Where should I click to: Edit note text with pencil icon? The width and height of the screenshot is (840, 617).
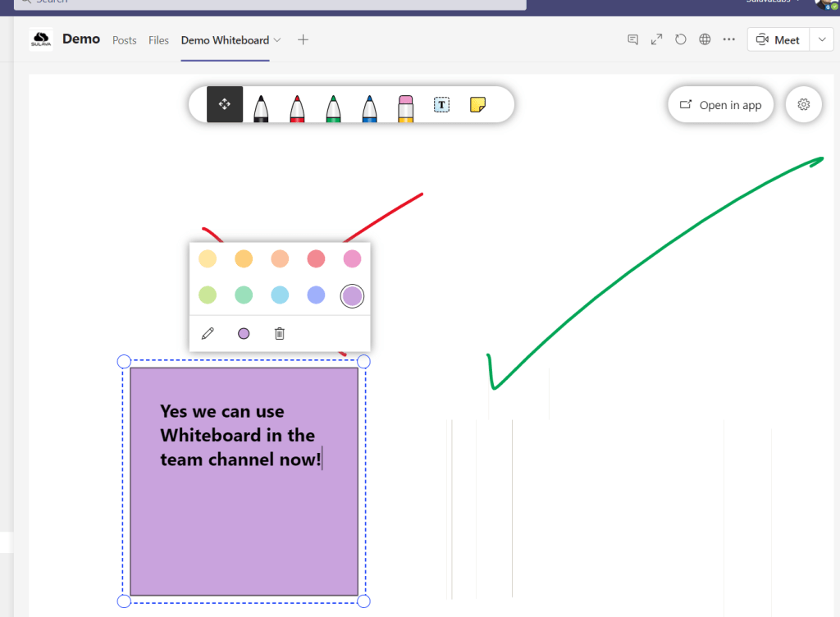[208, 333]
